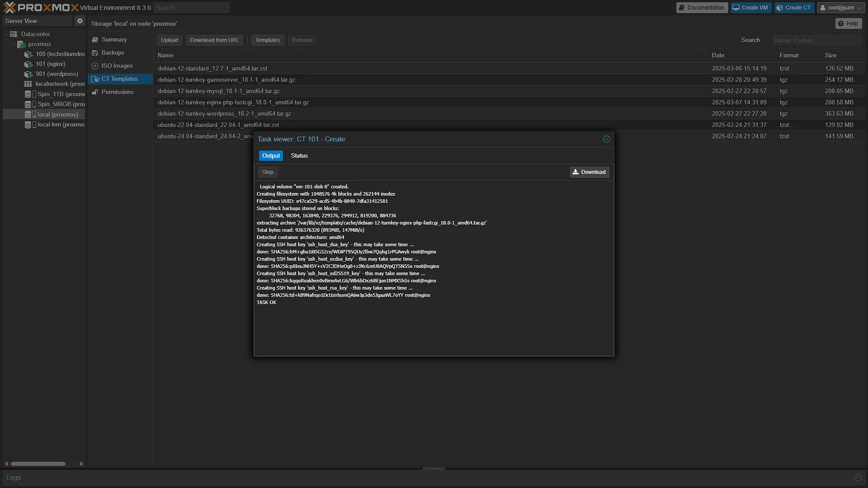Select container 901 (wordpress) icon
This screenshot has height=488, width=868.
[28, 74]
